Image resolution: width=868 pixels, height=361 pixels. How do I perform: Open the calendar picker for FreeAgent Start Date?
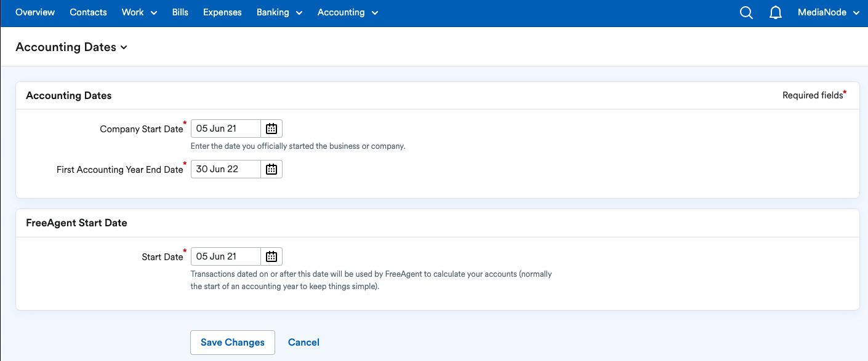click(x=271, y=256)
